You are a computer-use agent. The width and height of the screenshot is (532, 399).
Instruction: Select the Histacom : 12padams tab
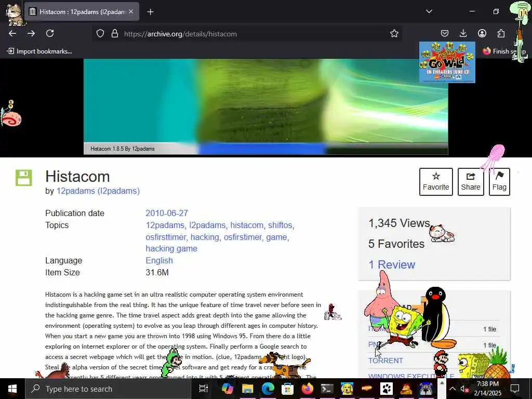click(x=82, y=11)
